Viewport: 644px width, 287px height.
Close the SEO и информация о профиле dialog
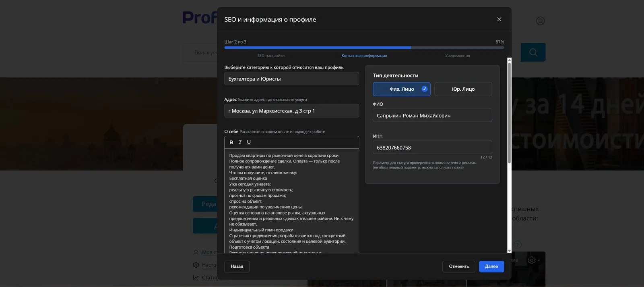(499, 19)
